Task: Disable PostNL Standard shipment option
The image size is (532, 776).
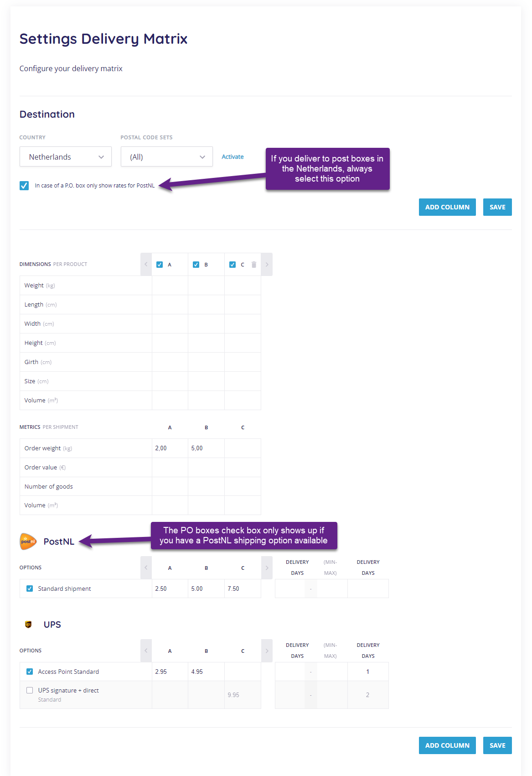Action: [x=30, y=589]
